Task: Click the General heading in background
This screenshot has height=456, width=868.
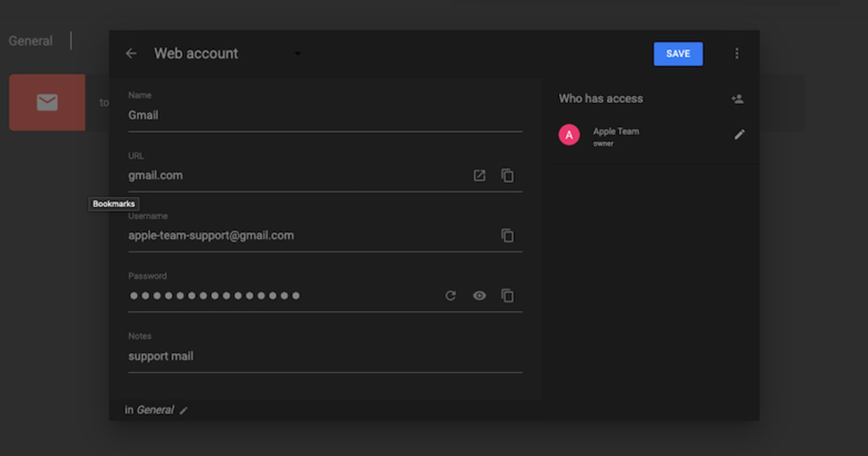Action: point(30,41)
